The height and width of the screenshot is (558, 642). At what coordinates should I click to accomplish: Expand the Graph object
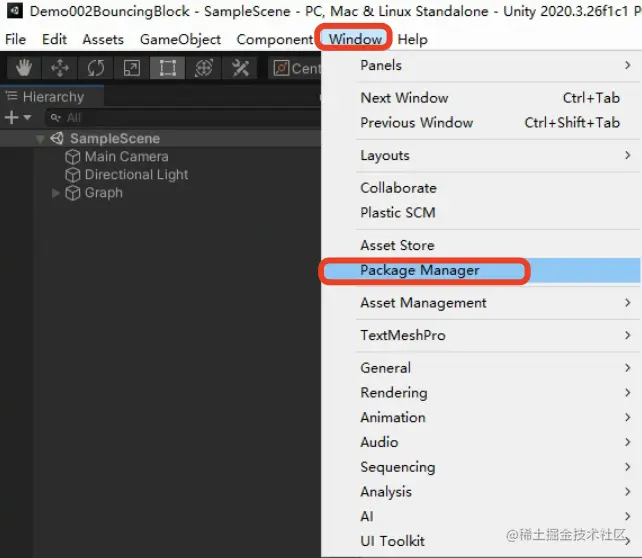(x=56, y=192)
